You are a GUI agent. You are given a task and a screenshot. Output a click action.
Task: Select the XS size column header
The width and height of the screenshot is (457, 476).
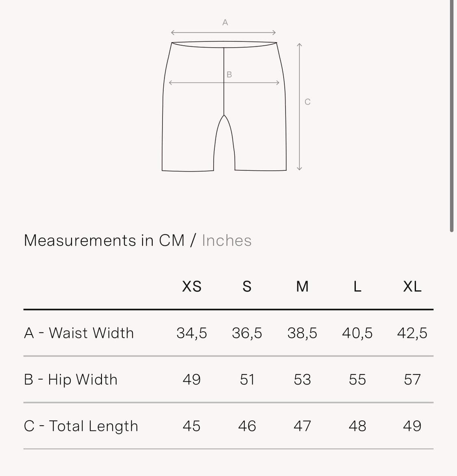click(x=191, y=286)
